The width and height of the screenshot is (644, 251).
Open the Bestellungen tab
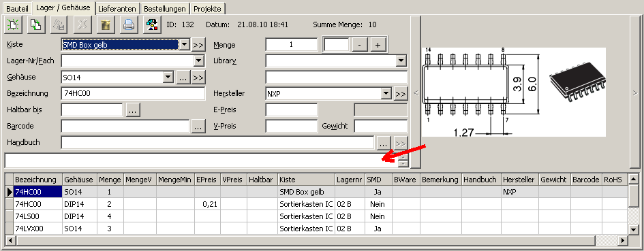[x=165, y=9]
